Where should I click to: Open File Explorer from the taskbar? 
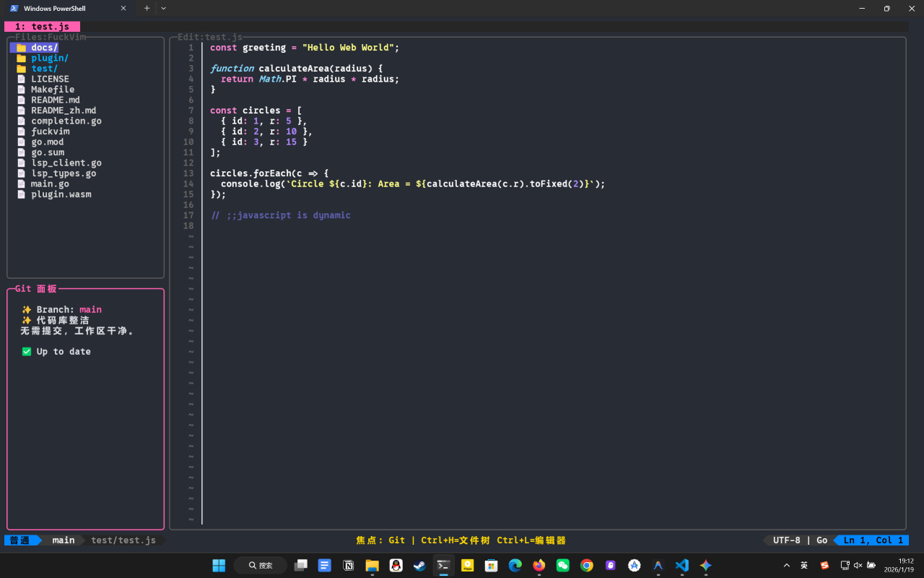372,565
